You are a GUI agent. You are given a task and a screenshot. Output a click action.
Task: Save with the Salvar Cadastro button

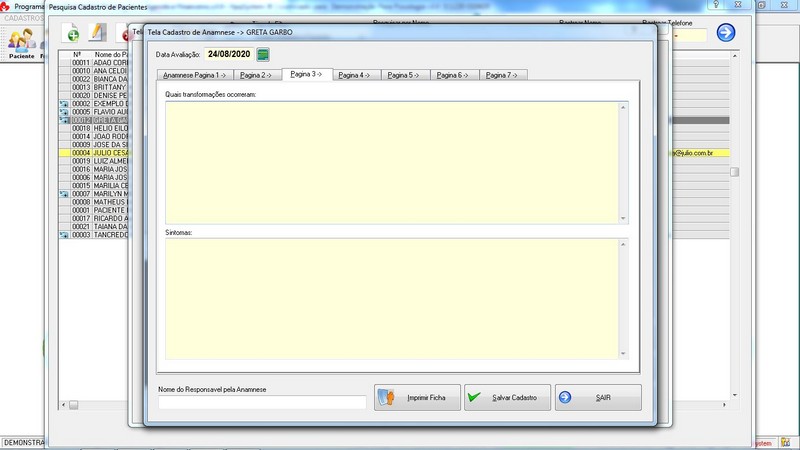pyautogui.click(x=507, y=397)
